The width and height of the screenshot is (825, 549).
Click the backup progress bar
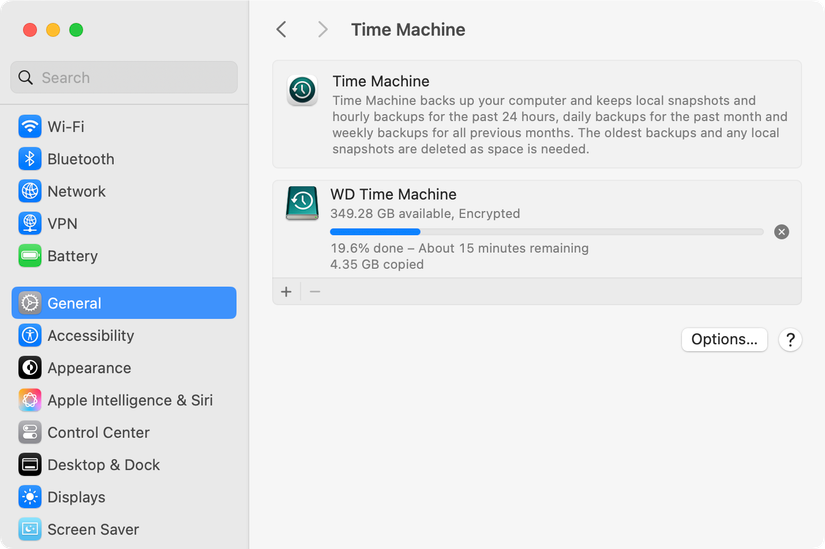547,232
